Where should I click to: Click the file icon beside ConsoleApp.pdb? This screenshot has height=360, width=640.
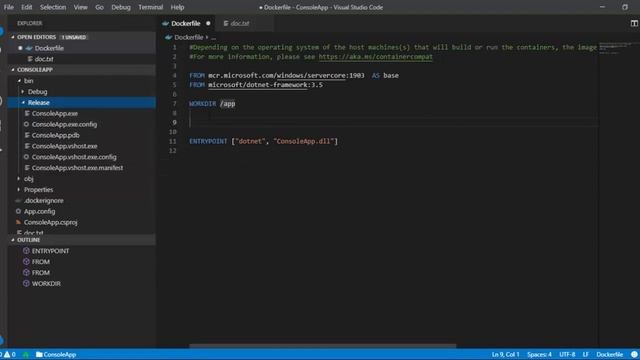(x=27, y=135)
